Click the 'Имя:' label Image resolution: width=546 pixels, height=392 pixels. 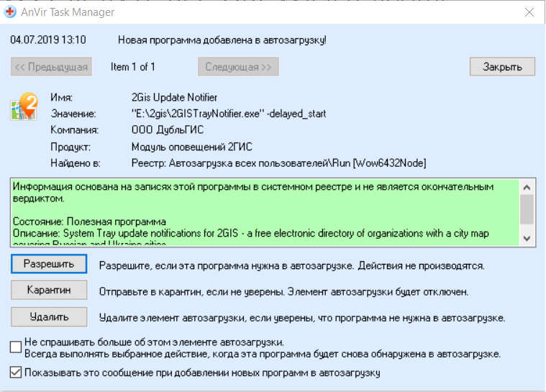pos(62,97)
